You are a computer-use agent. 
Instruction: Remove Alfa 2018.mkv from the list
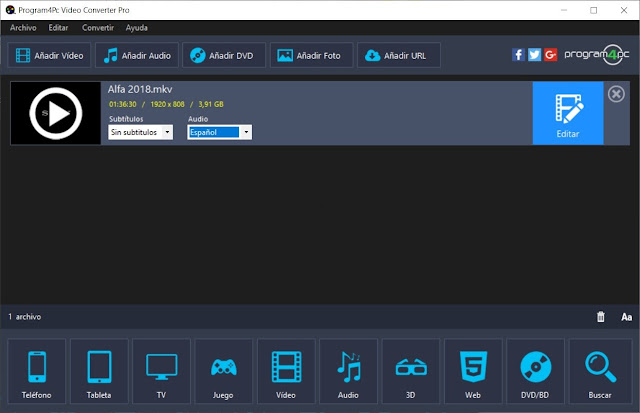pos(616,94)
